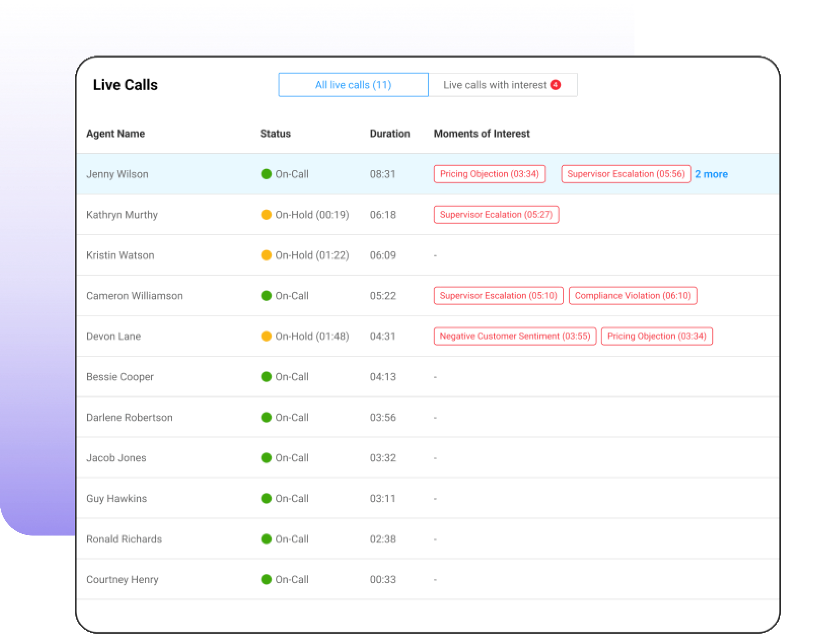Click Jenny Wilson's Supervisor Escalation (05:56) tag
The width and height of the screenshot is (824, 644).
click(x=626, y=174)
